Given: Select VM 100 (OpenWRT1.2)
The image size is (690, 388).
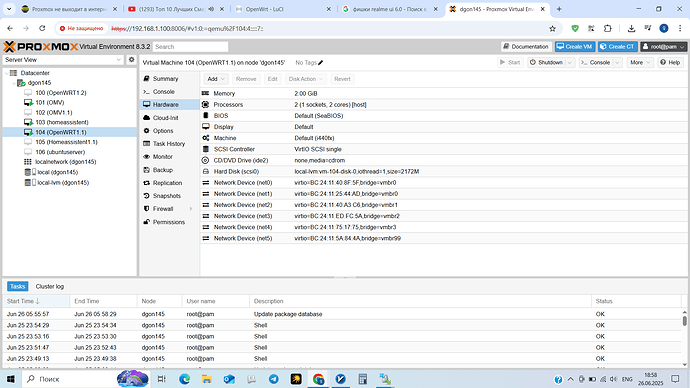Looking at the screenshot, I should pos(60,93).
